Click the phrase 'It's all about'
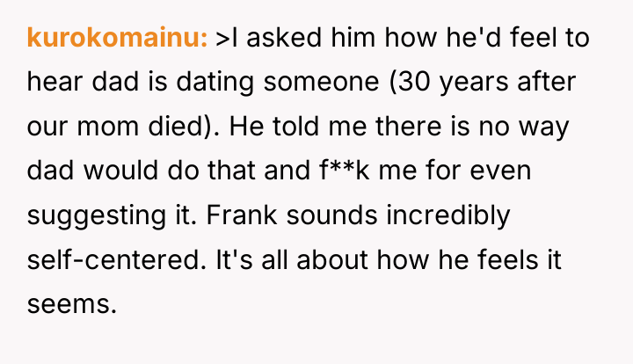 [292, 259]
